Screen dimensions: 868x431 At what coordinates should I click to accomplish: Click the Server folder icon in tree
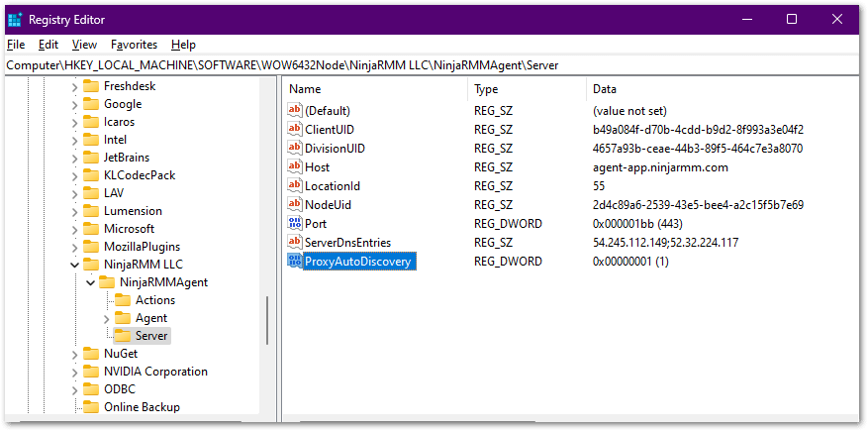123,337
